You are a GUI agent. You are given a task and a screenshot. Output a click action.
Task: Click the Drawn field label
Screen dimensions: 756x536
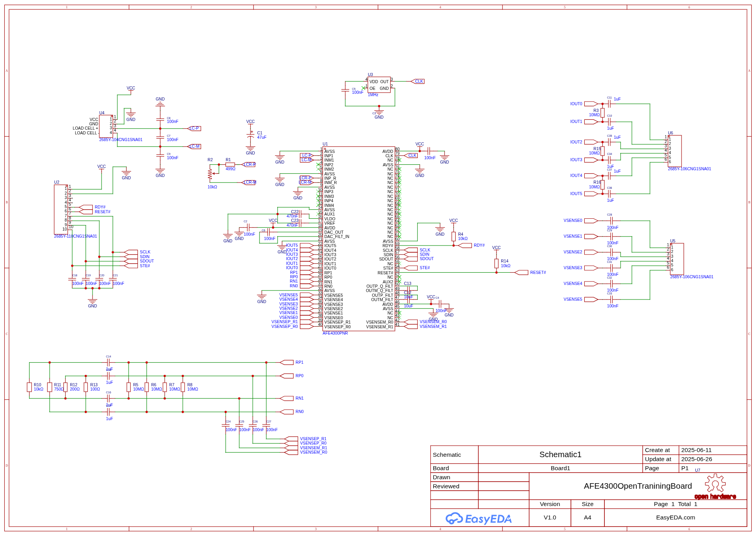coord(441,477)
